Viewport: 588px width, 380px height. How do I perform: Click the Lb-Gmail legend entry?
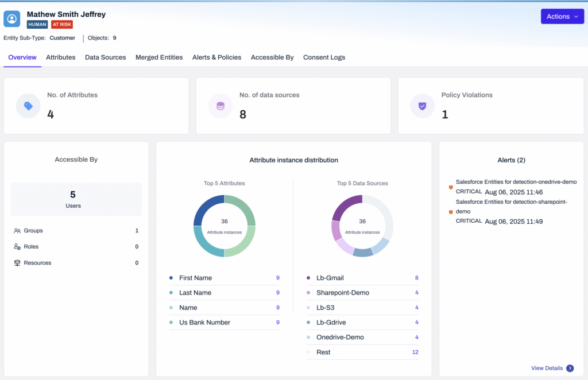tap(330, 278)
